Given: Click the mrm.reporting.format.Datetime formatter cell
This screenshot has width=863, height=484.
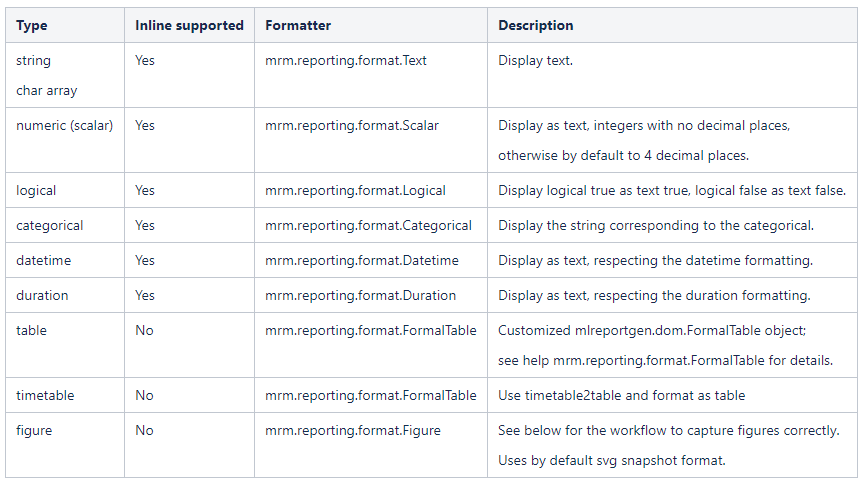Looking at the screenshot, I should coord(362,260).
